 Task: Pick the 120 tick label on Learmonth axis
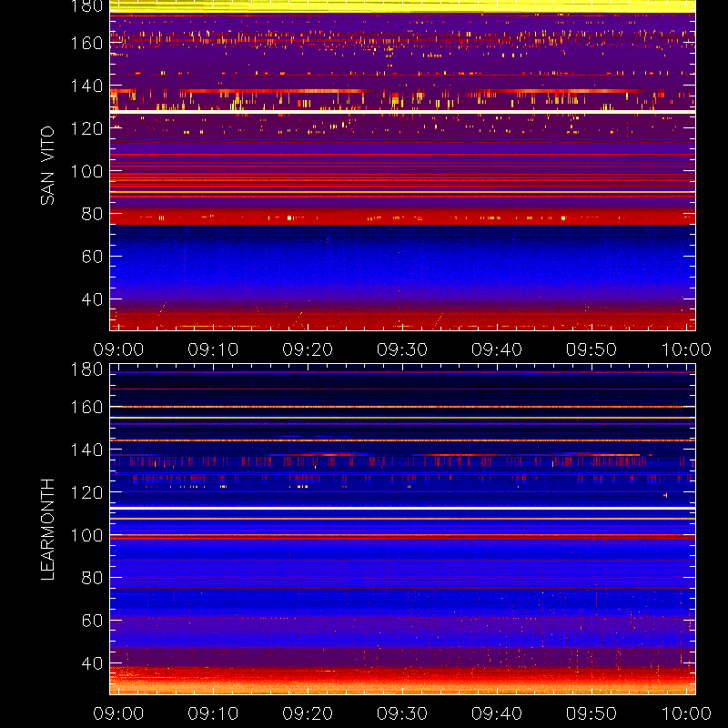(86, 492)
